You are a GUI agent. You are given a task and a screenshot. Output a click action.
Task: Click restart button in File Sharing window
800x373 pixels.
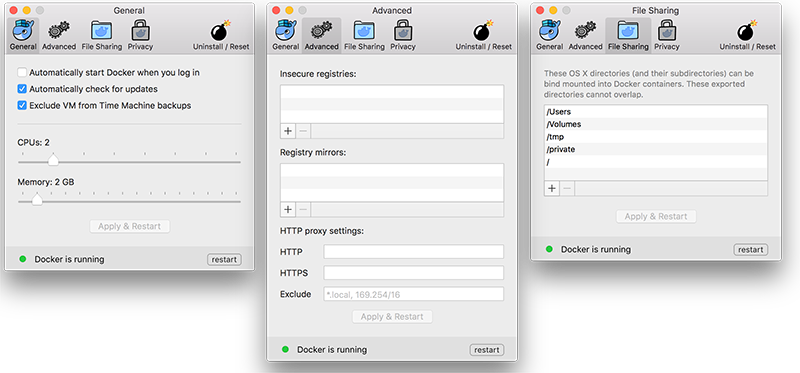pyautogui.click(x=751, y=250)
